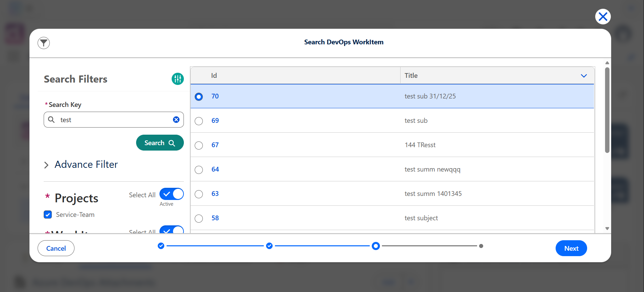The width and height of the screenshot is (644, 292).
Task: Open work item link 69
Action: pos(215,120)
